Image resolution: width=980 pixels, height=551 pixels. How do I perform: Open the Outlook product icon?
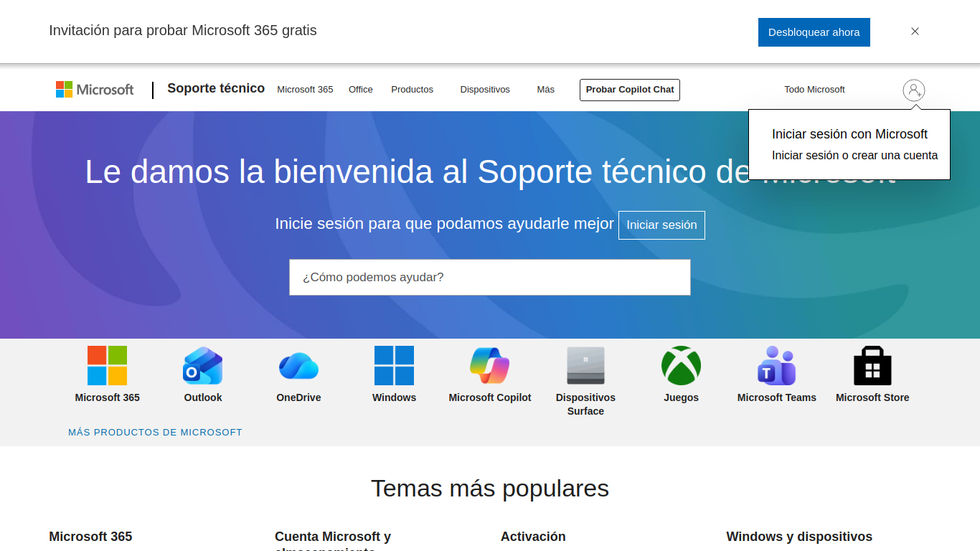[x=203, y=366]
